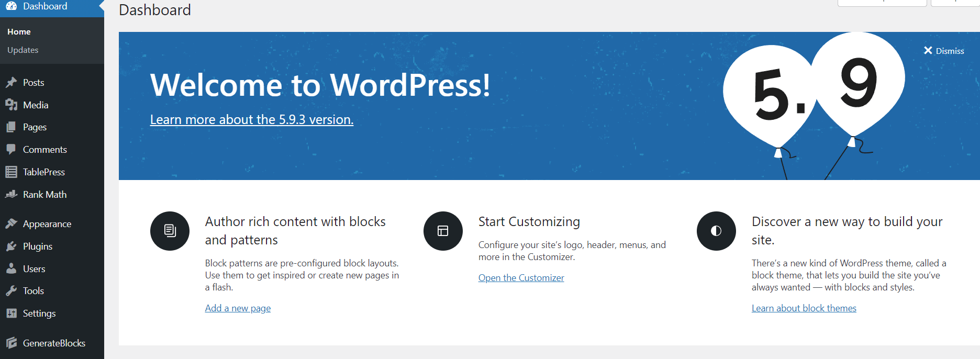Click the Dashboard page title
980x359 pixels.
point(155,10)
